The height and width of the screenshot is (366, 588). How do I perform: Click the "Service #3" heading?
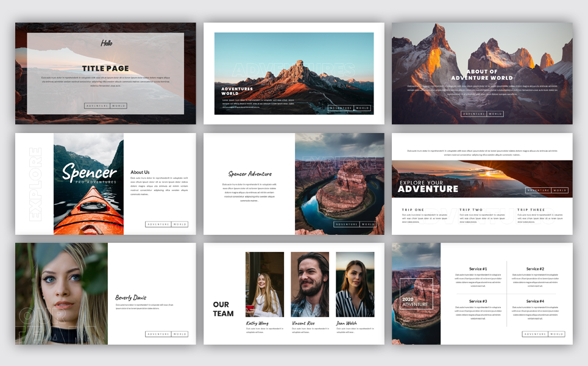[x=478, y=301]
